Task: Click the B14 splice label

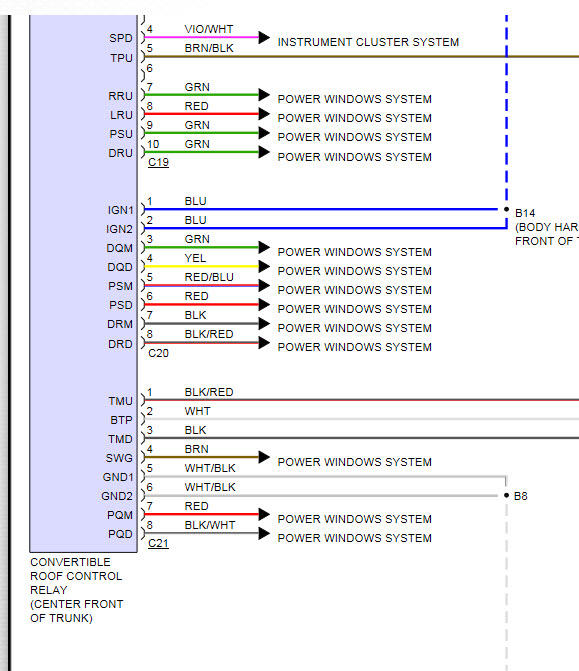Action: [x=525, y=213]
